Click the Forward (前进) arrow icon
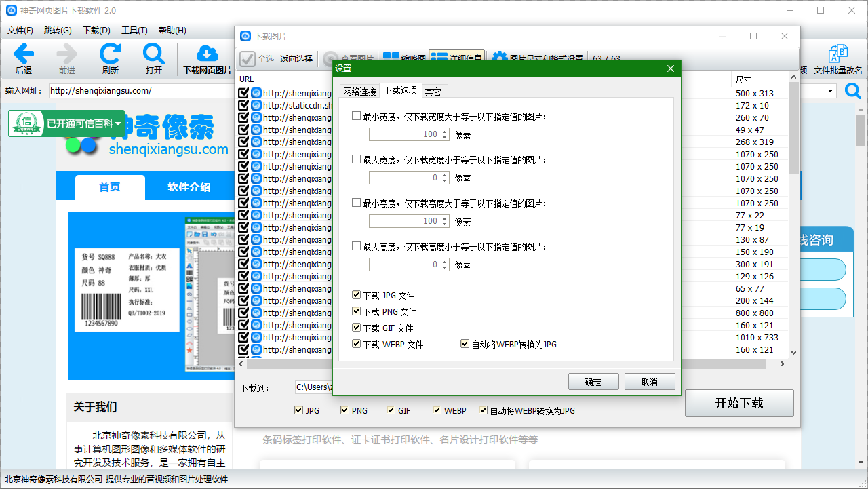Screen dimensions: 868x489 tap(67, 54)
